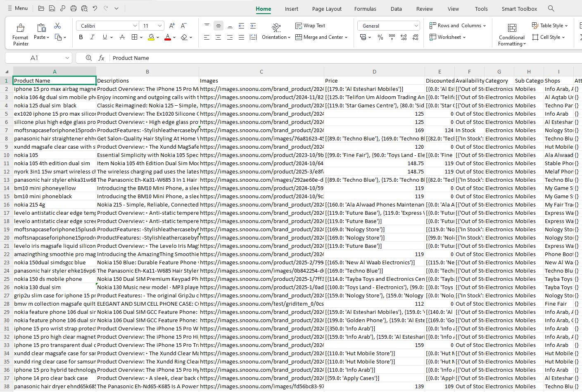Image resolution: width=582 pixels, height=392 pixels.
Task: Apply strikethrough formatting
Action: tap(122, 37)
